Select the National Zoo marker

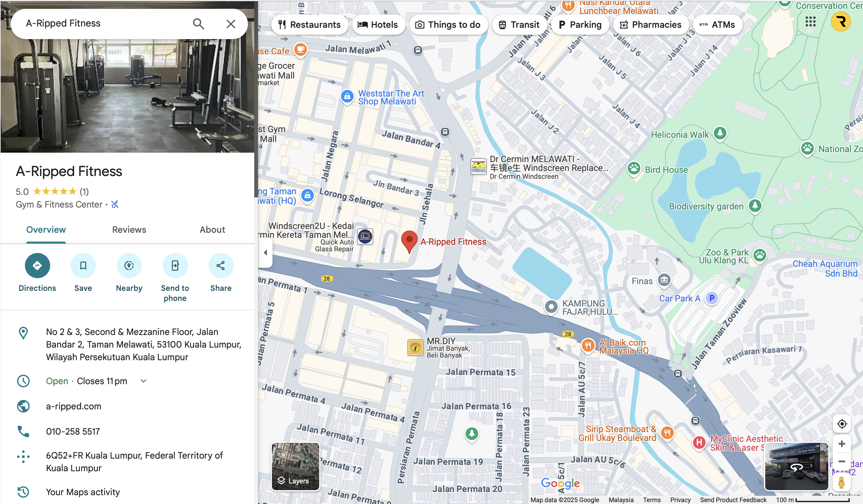click(x=807, y=149)
